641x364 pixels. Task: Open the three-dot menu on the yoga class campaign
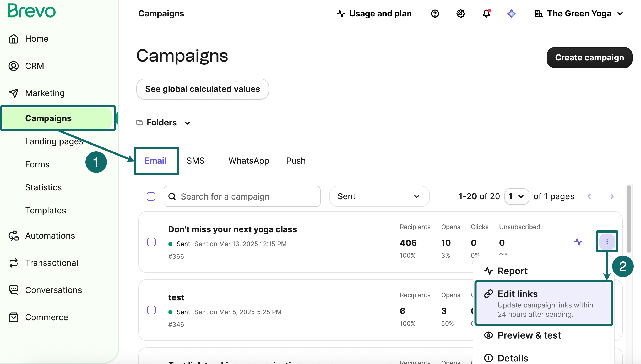tap(607, 241)
